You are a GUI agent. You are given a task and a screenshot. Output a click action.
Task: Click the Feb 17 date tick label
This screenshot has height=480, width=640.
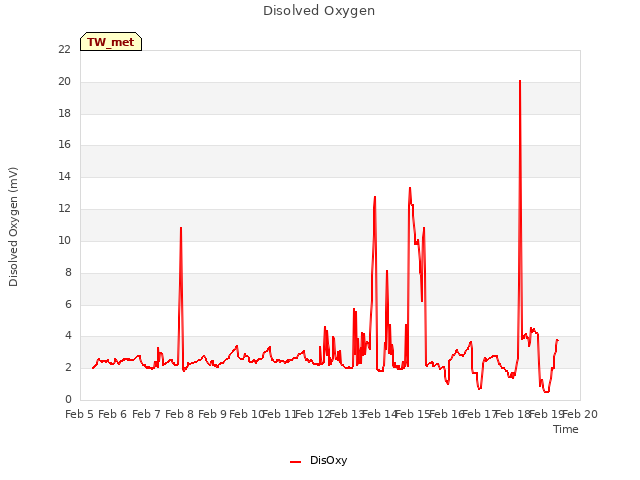tap(480, 414)
